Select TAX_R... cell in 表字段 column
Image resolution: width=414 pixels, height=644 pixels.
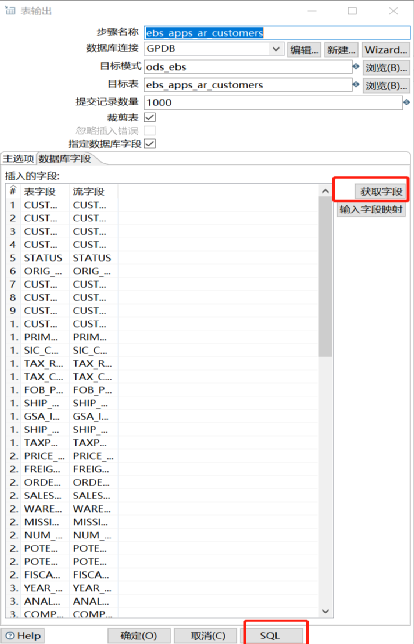[x=44, y=363]
